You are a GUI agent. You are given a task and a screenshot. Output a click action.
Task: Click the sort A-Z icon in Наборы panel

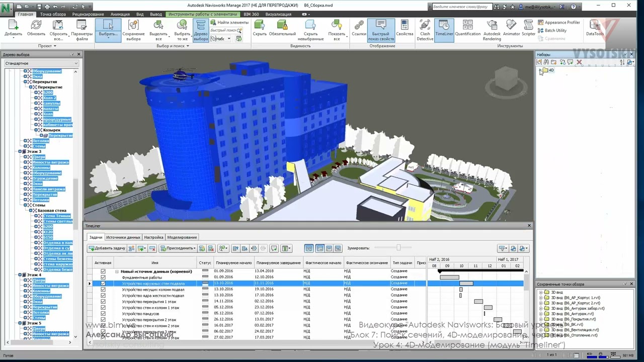tap(622, 62)
